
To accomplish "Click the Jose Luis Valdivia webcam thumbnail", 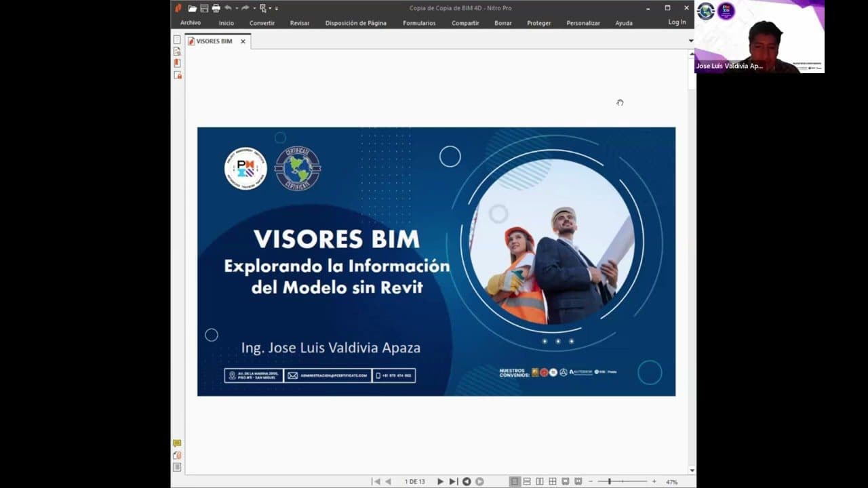I will 759,37.
